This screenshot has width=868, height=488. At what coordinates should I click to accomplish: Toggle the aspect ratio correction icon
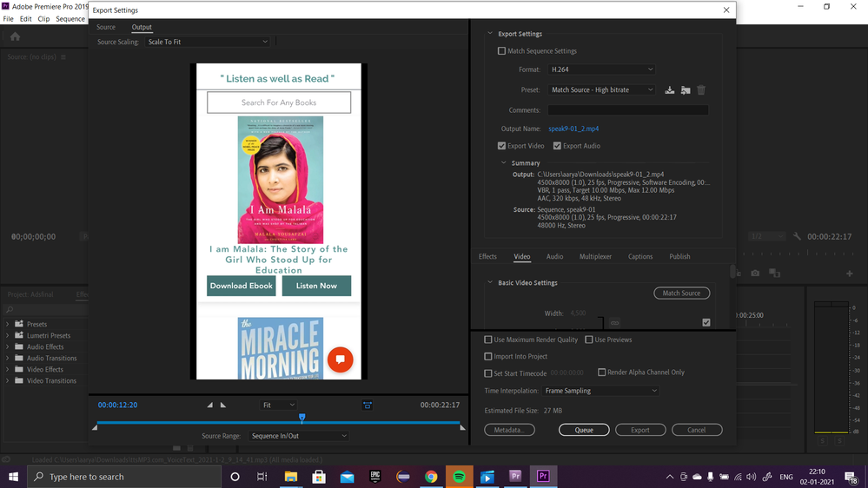[x=367, y=406]
